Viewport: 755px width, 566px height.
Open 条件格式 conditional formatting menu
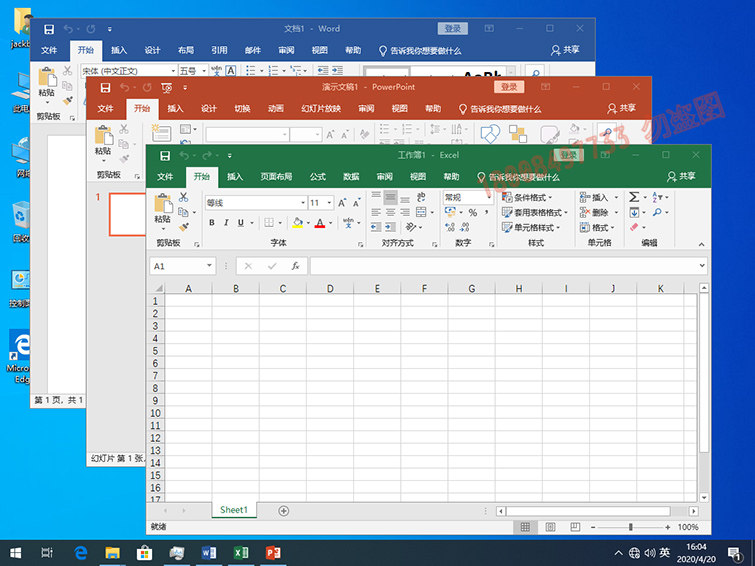[527, 197]
